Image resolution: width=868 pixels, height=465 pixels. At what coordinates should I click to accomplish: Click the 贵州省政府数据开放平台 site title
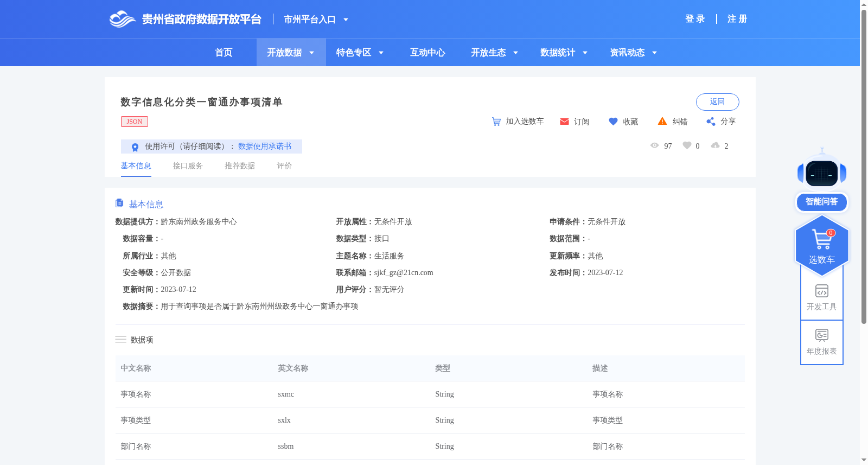[x=202, y=20]
